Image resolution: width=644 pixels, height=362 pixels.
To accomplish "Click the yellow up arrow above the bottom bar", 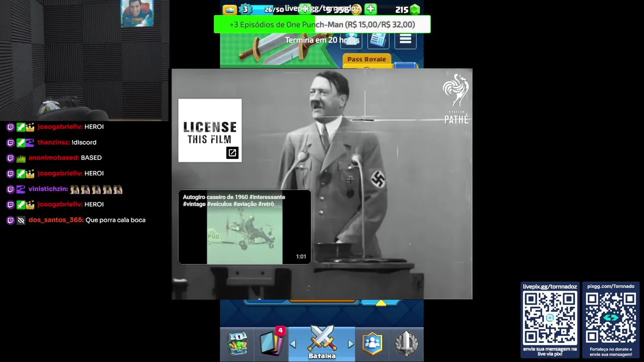I will pos(381,303).
